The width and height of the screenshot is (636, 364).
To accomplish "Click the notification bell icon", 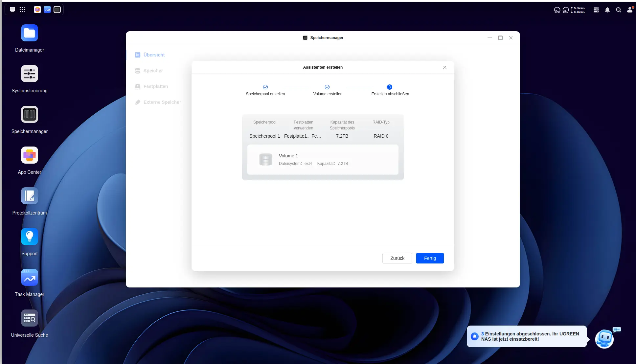I will point(607,10).
